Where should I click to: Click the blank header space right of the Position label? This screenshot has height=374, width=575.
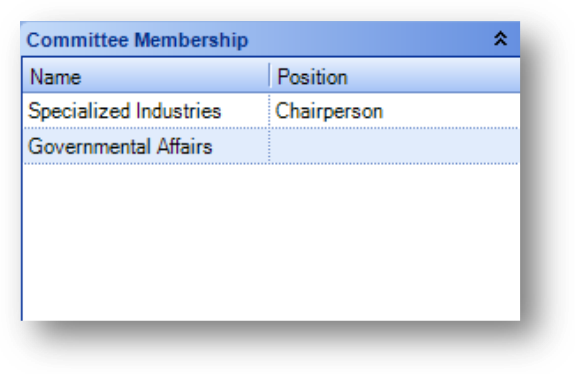(433, 76)
